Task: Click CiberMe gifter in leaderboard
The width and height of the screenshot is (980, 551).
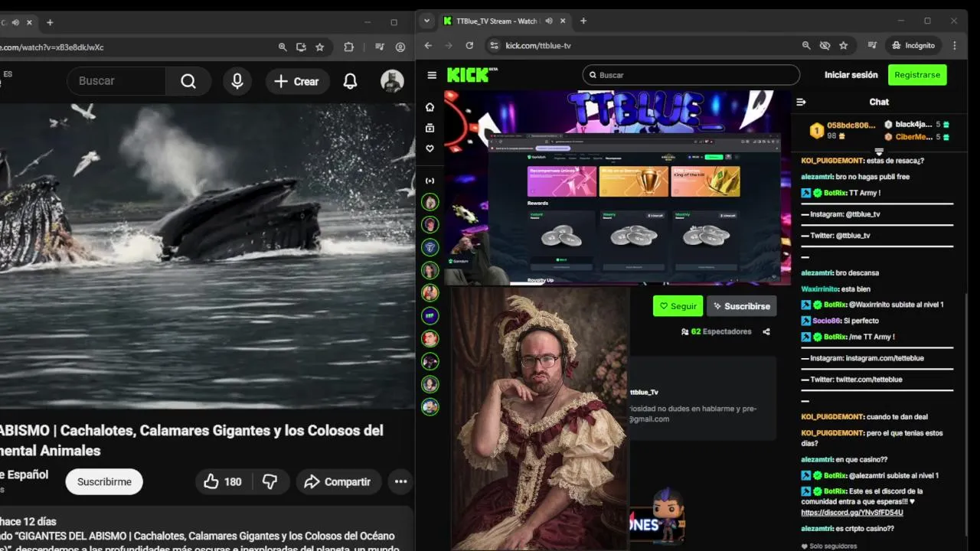Action: coord(916,137)
